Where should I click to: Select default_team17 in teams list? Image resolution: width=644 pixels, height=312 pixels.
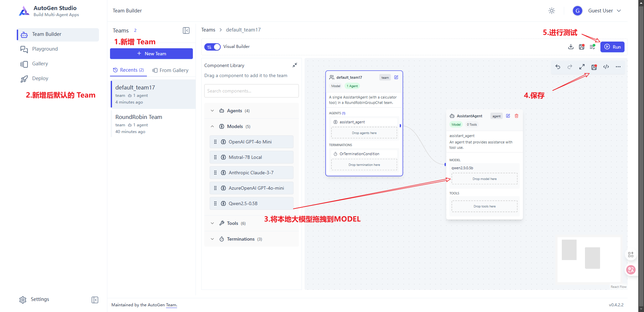tap(153, 94)
